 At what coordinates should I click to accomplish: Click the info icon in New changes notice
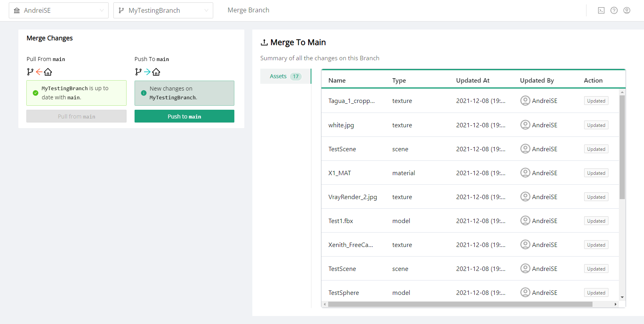(x=144, y=93)
